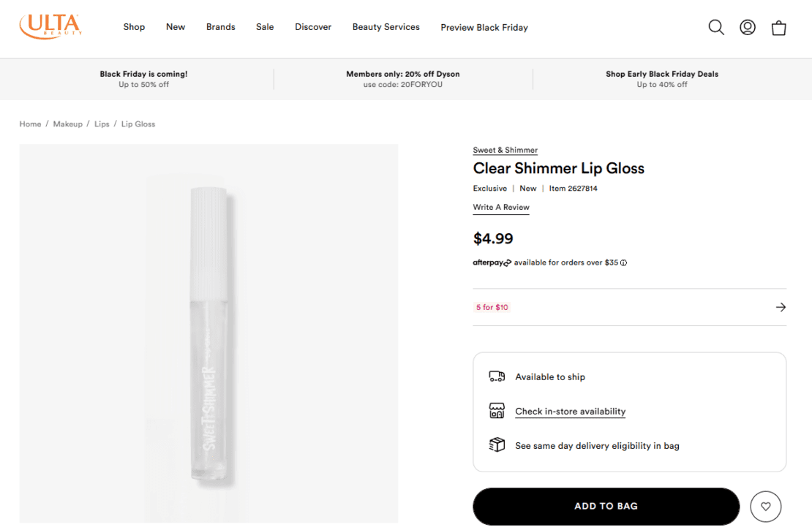This screenshot has height=530, width=812.
Task: Open your account profile icon
Action: tap(747, 27)
